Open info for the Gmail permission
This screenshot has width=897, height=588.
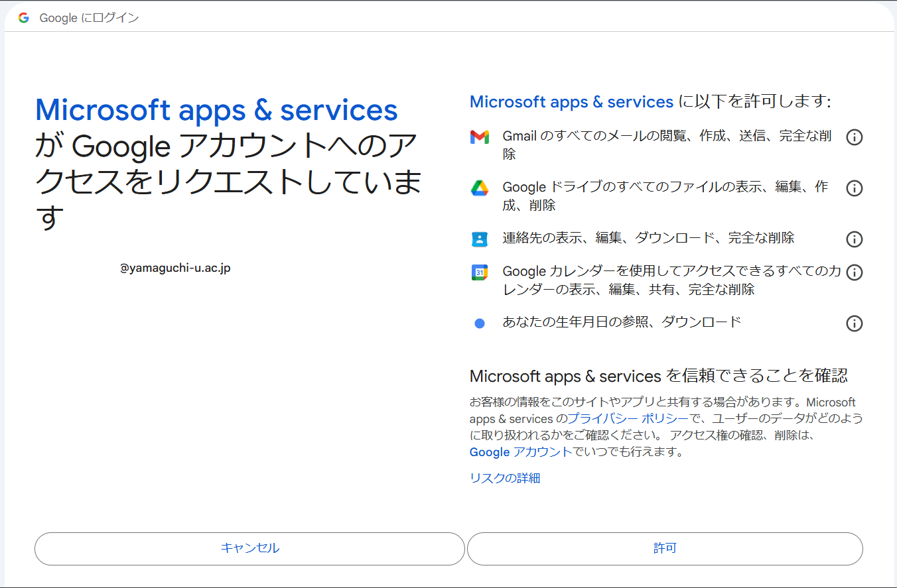[855, 137]
